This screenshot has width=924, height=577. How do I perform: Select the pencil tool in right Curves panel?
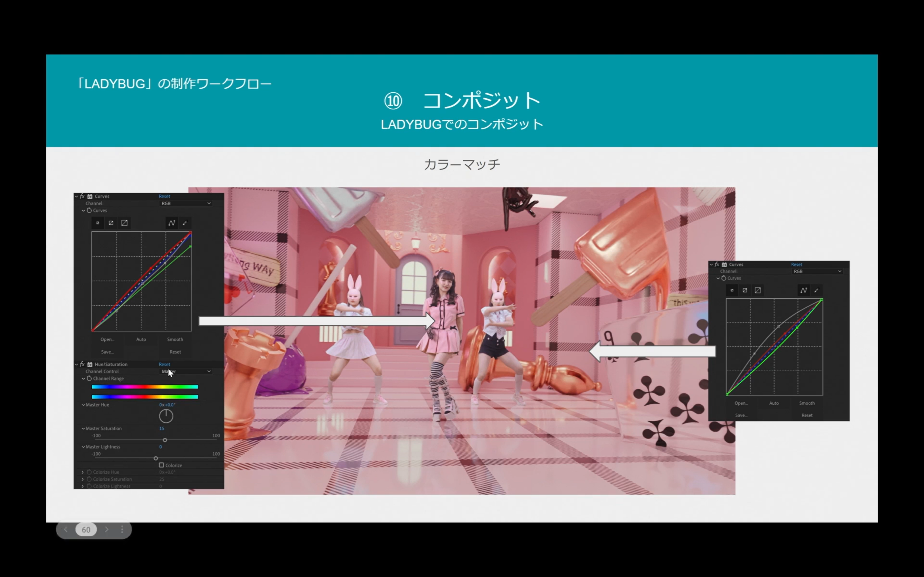pos(818,291)
